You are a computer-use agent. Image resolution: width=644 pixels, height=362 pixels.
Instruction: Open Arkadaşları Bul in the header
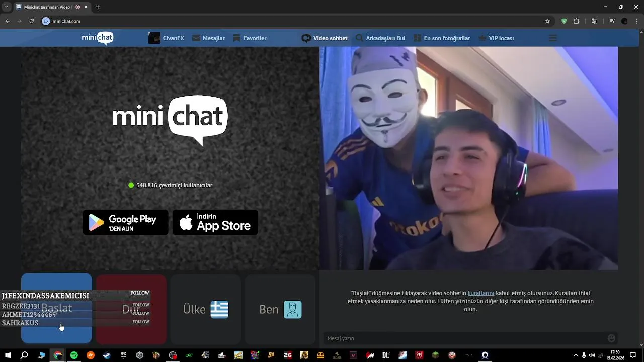click(x=380, y=38)
